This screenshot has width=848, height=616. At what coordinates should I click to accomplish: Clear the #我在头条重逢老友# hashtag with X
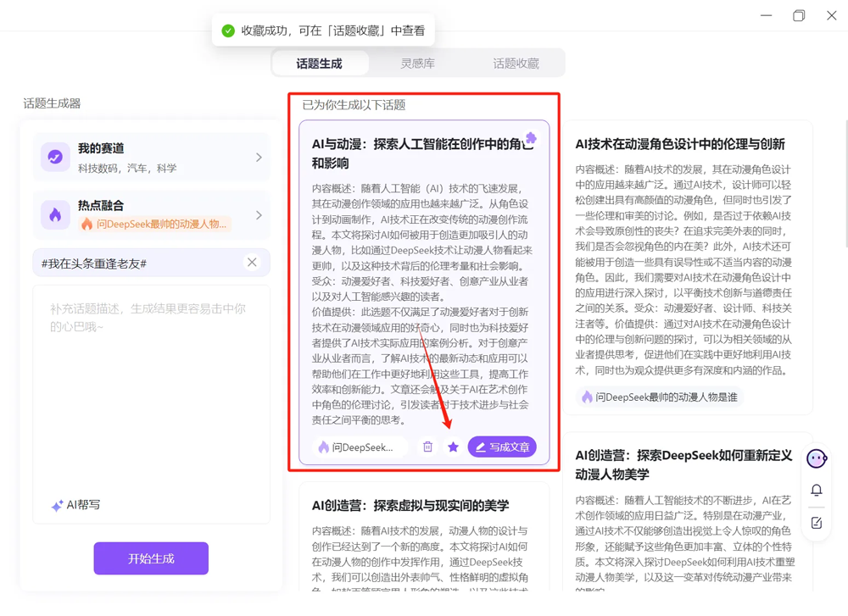pos(252,263)
